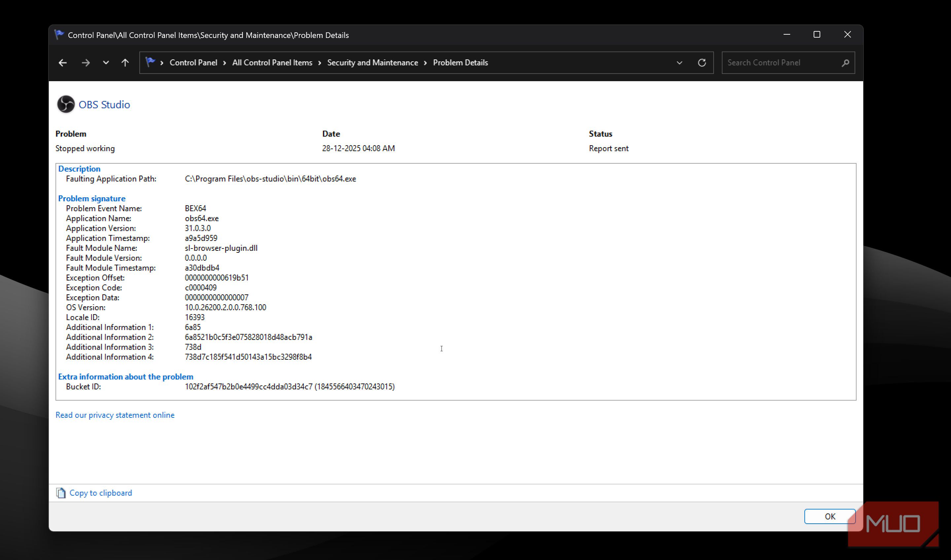Click the Back navigation arrow
This screenshot has height=560, width=951.
(x=63, y=63)
